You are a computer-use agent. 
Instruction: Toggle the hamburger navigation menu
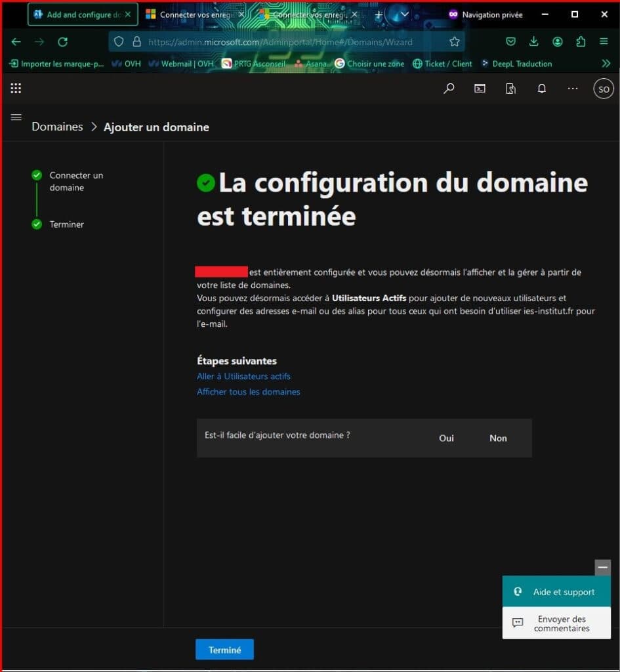tap(16, 117)
